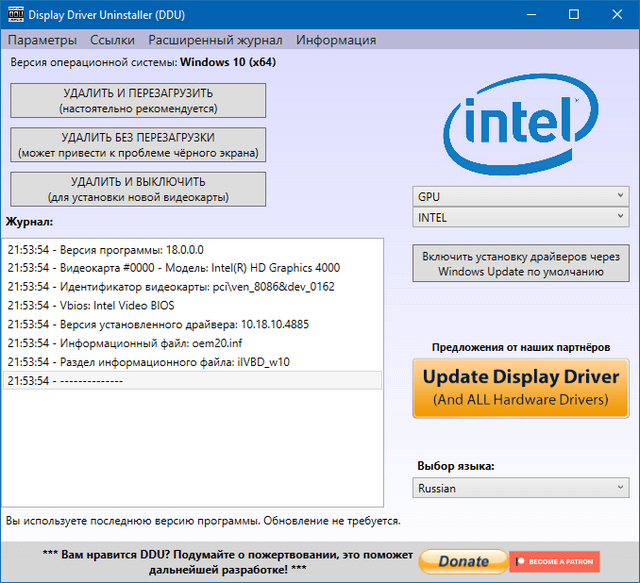Open the Russian language dropdown
The width and height of the screenshot is (640, 583).
521,489
